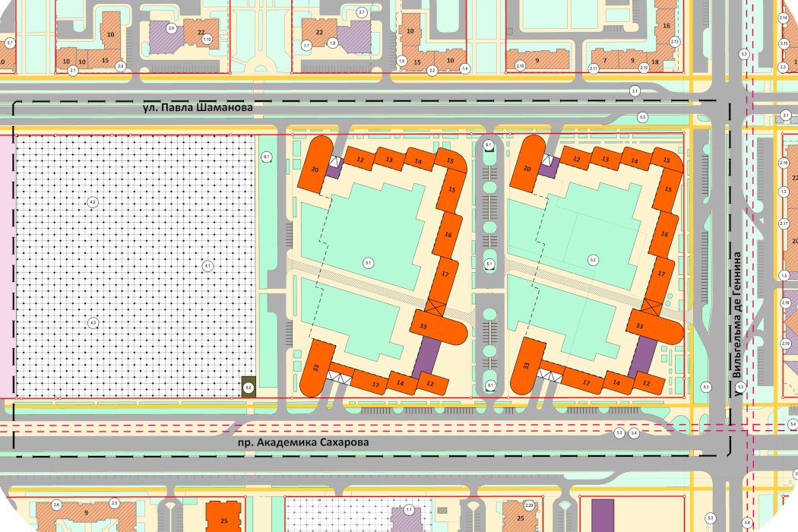
Task: Select circled marker 2.18
Action: [x=785, y=303]
